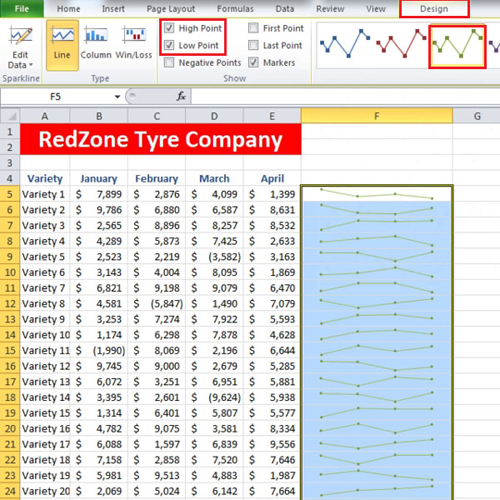
Task: Select column F header
Action: 377,116
